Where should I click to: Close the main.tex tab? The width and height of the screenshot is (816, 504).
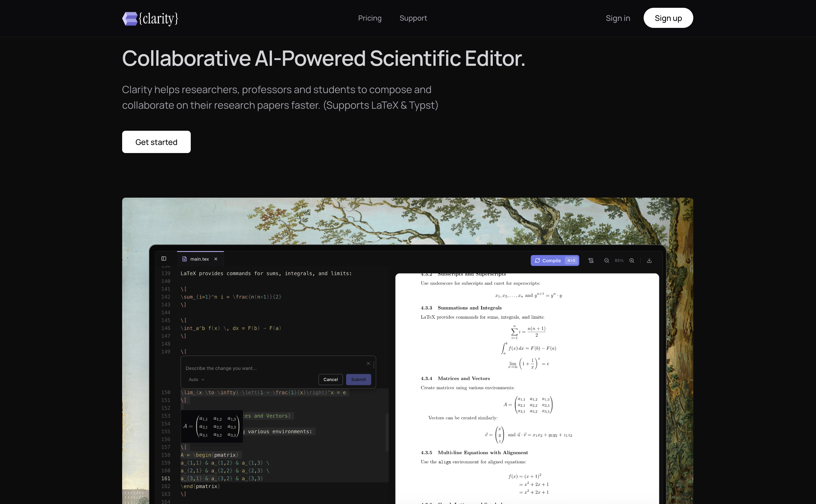216,259
